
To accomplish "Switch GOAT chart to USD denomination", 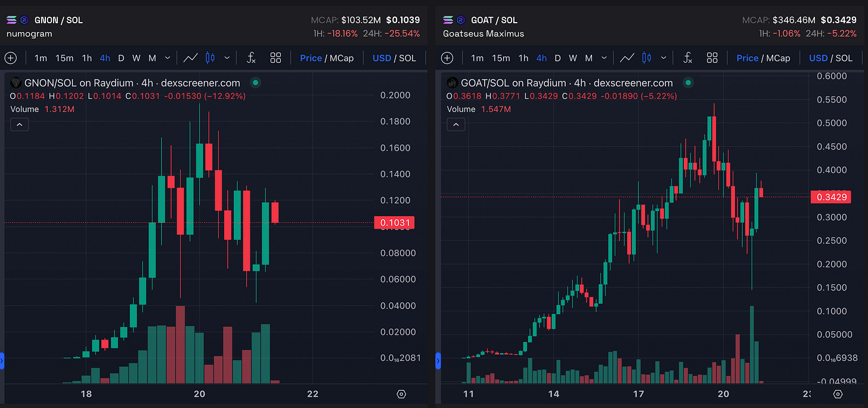I will pos(818,58).
